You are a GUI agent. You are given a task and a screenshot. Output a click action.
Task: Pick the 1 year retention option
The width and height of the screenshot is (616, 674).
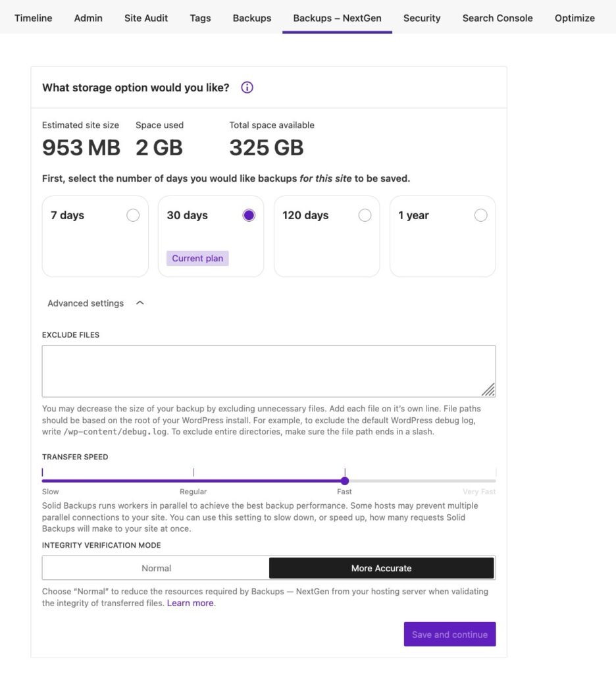pos(480,215)
